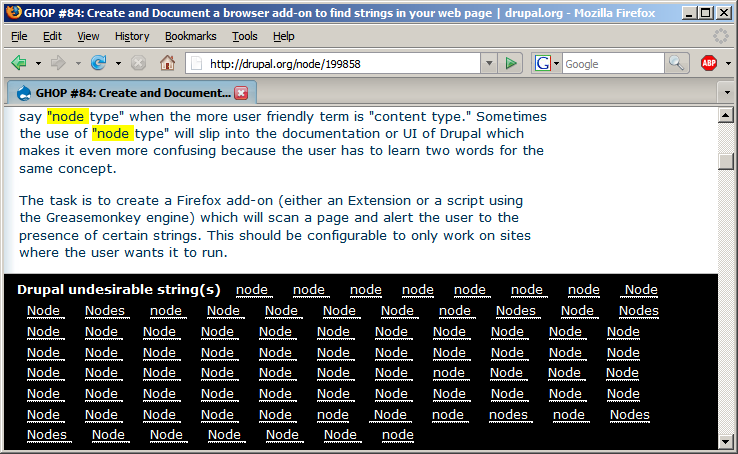
Task: Open the Bookmarks menu
Action: (191, 36)
